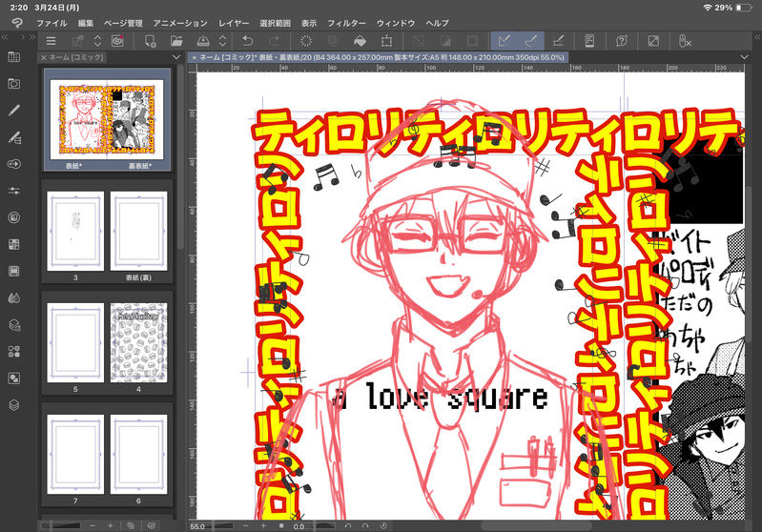Collapse left palette dock double-arrow
762x532 pixels.
point(6,36)
